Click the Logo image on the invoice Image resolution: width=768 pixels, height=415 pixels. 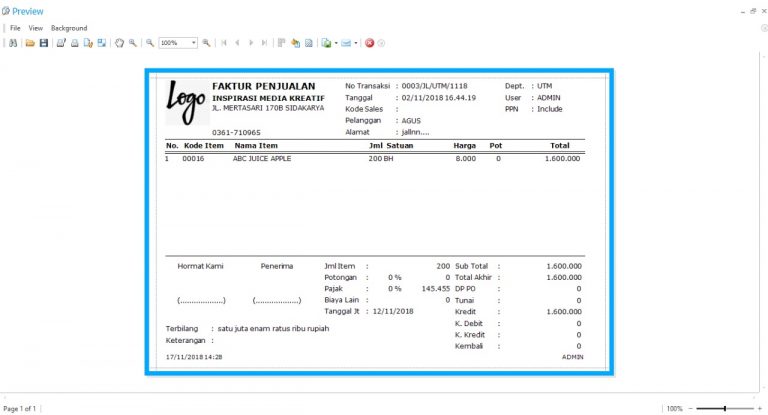pos(186,102)
